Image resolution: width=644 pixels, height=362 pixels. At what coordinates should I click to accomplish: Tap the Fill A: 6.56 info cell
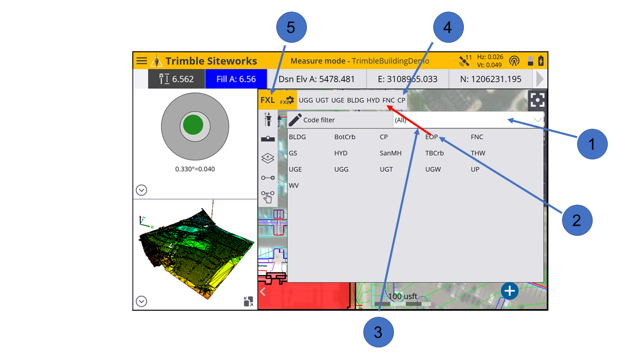tap(236, 79)
